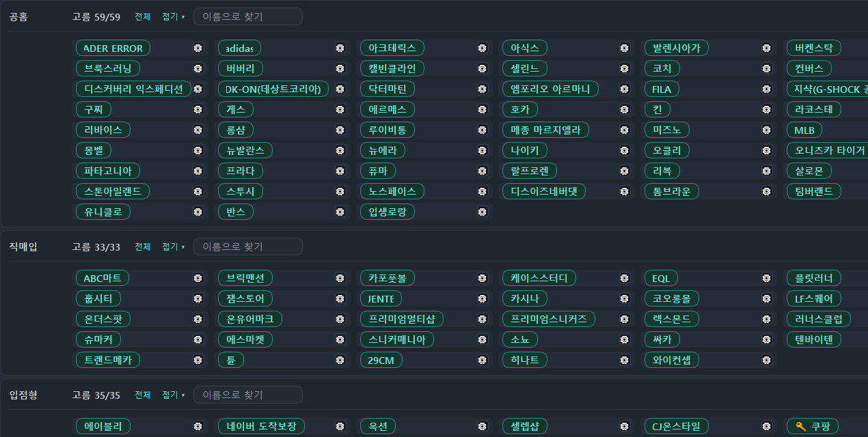
Task: Deselect the 뉴발란스 brand chip
Action: click(245, 150)
